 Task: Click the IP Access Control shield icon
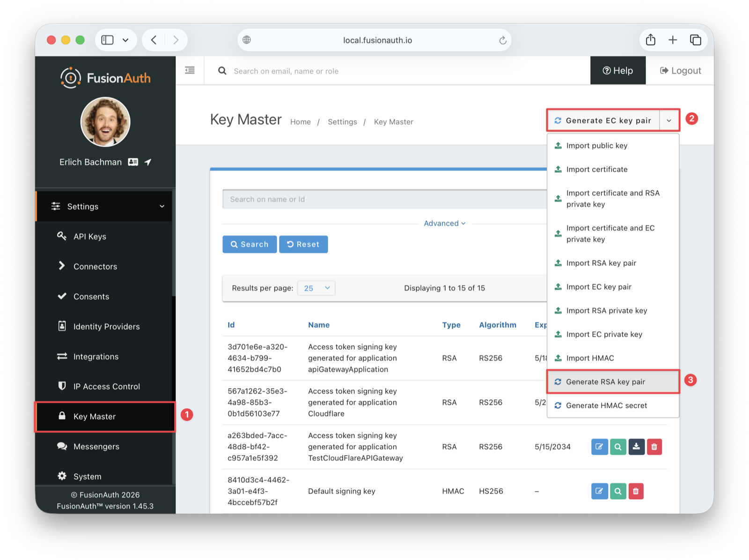coord(62,386)
